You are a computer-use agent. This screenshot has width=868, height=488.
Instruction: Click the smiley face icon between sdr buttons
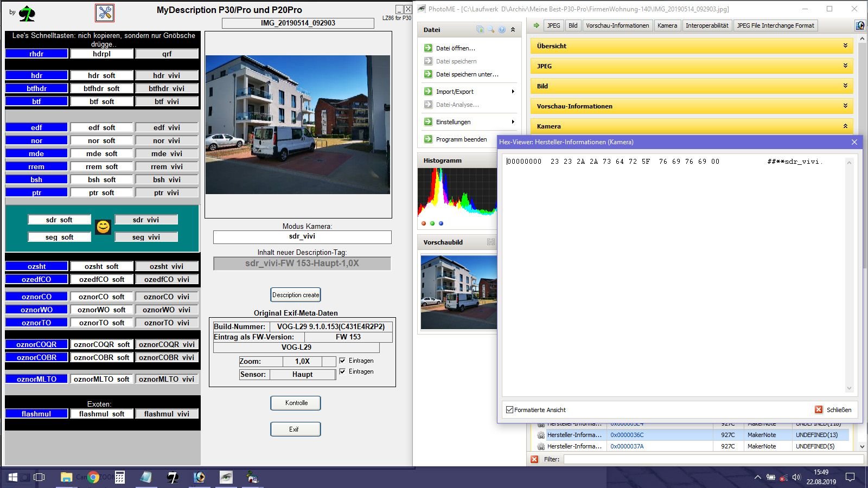point(103,227)
